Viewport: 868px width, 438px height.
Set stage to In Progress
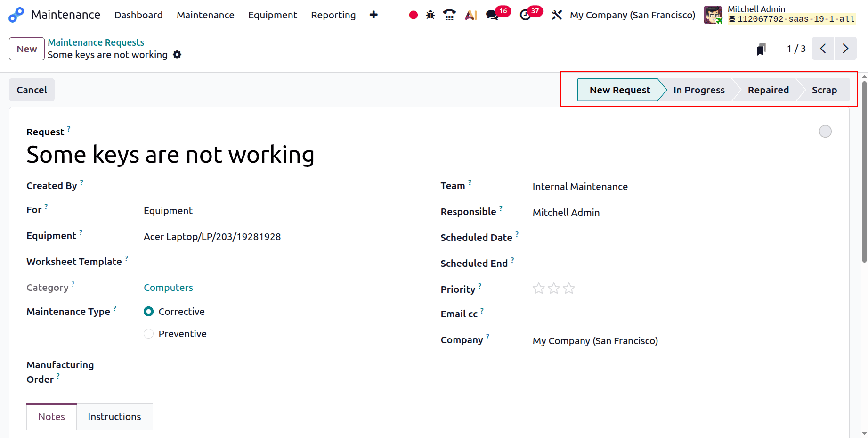pyautogui.click(x=699, y=90)
